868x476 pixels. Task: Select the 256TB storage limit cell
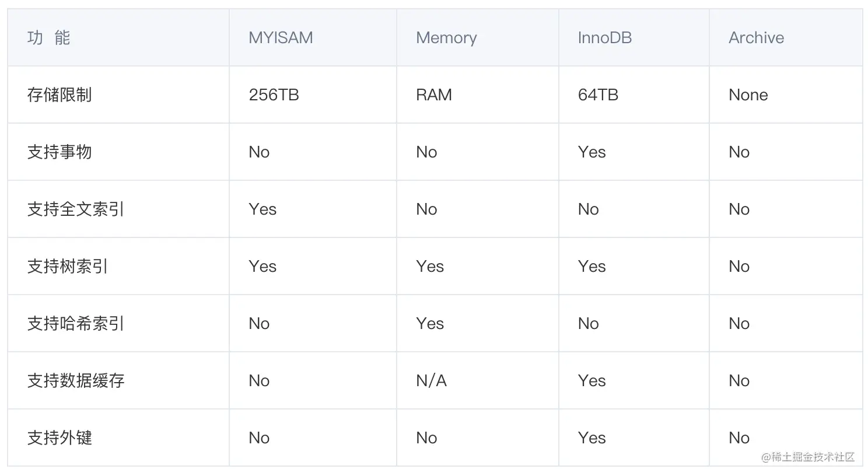[x=274, y=95]
